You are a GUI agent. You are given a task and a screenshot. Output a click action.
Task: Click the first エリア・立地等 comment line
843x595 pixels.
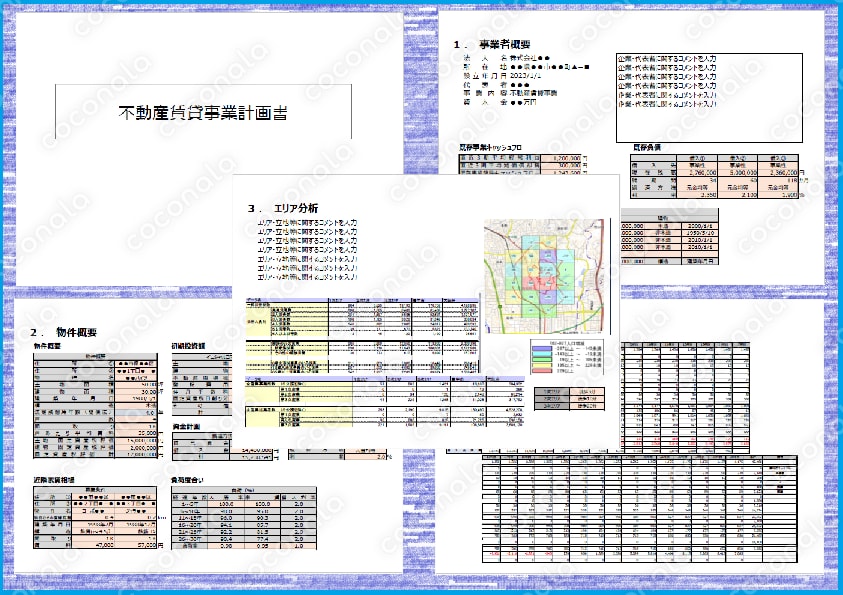[x=307, y=223]
